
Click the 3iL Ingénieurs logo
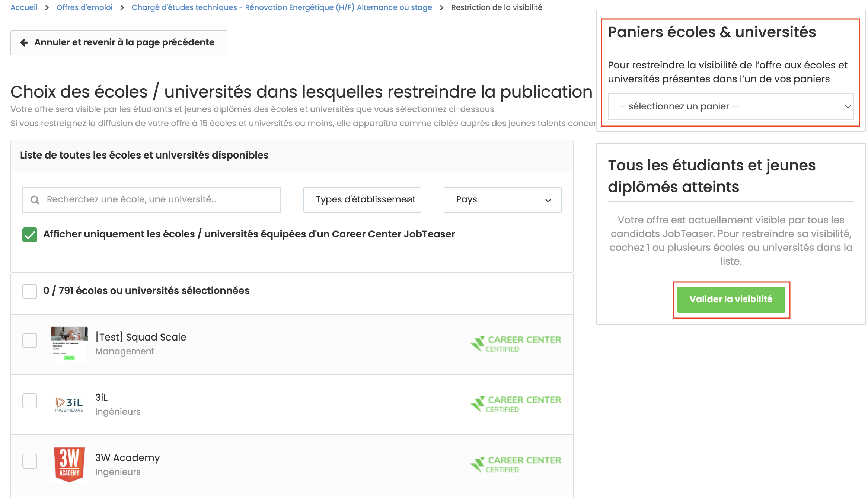coord(69,405)
